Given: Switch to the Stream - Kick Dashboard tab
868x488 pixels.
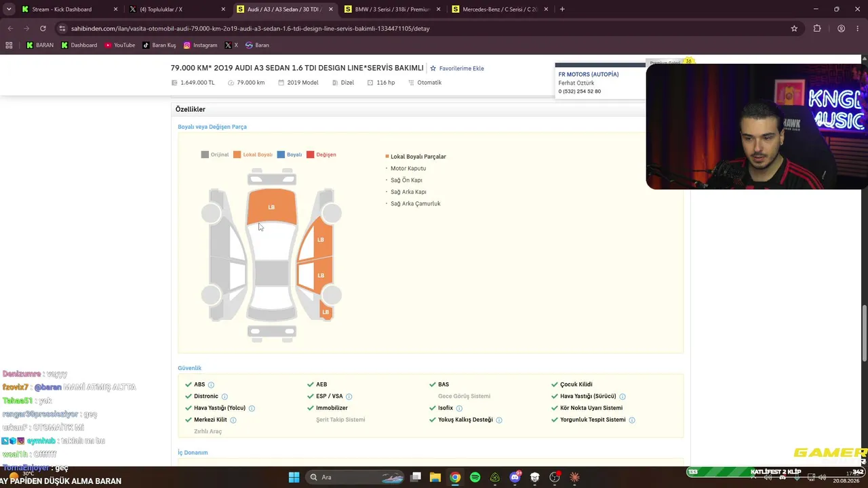Looking at the screenshot, I should click(x=69, y=9).
